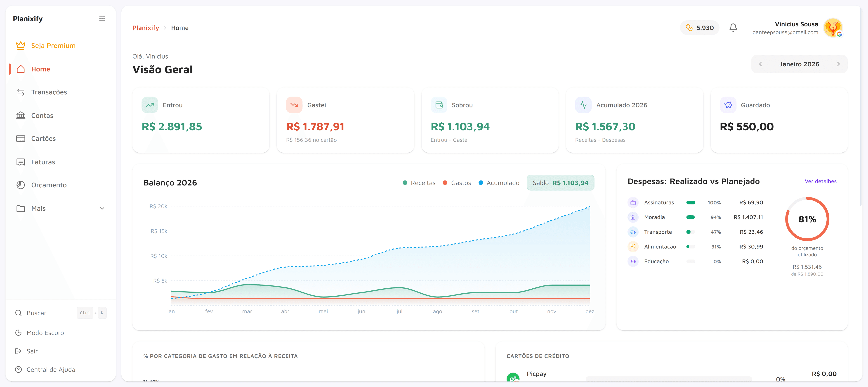Image resolution: width=868 pixels, height=387 pixels.
Task: Open the coins balance showing 5.930
Action: coord(700,28)
